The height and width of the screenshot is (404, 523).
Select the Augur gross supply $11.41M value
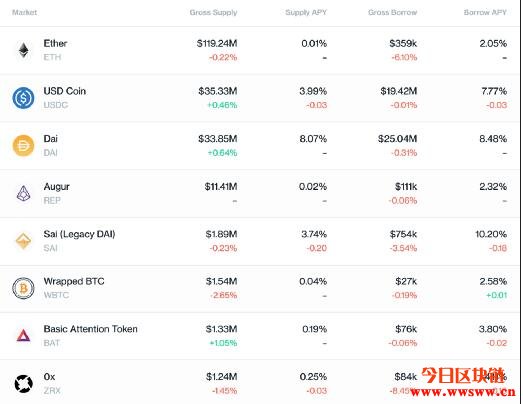tap(221, 186)
